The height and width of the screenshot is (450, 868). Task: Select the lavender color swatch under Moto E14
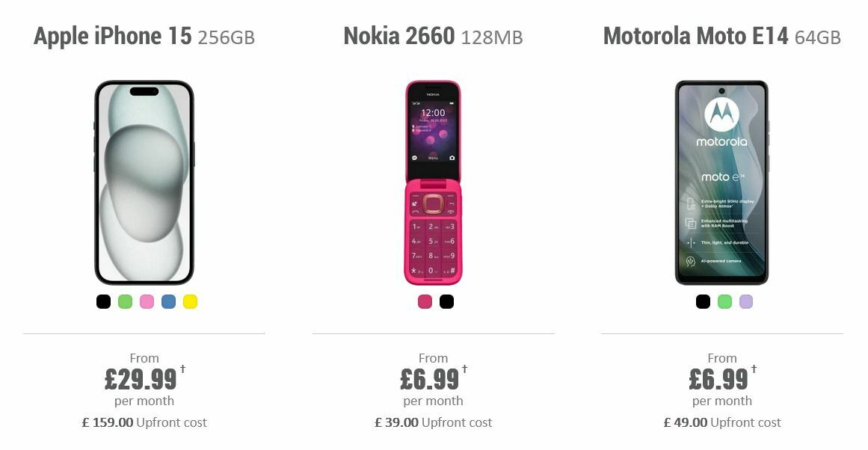pyautogui.click(x=745, y=301)
